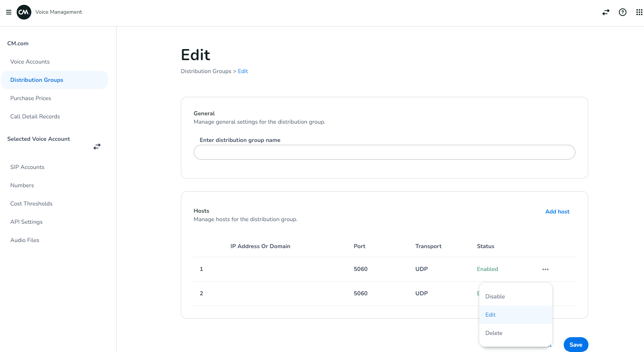The width and height of the screenshot is (644, 352).
Task: Navigate to SIP Accounts
Action: tap(27, 167)
